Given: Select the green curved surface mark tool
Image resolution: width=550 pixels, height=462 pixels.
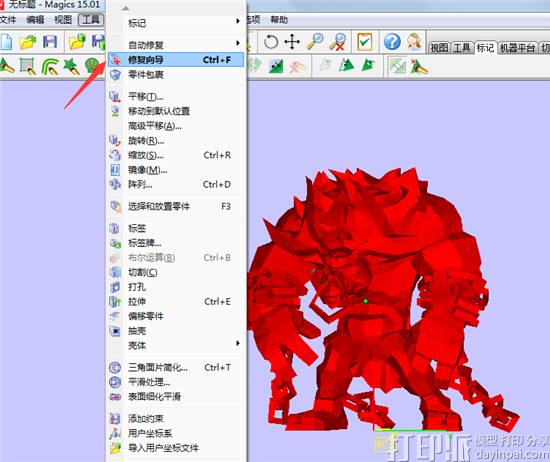Looking at the screenshot, I should (50, 66).
